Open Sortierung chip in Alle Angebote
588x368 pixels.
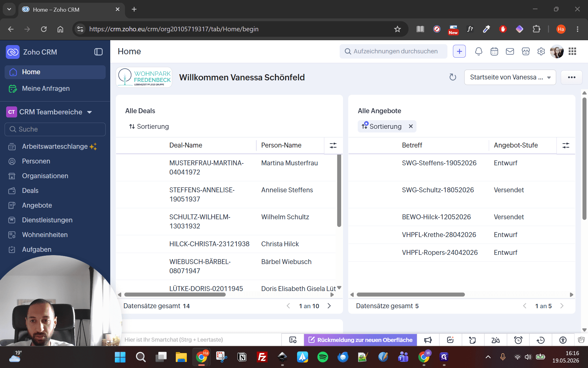click(x=382, y=126)
